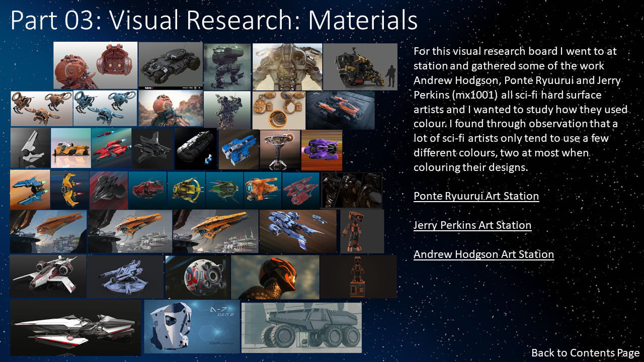Click the orange ship on dark landing platform

tap(341, 110)
